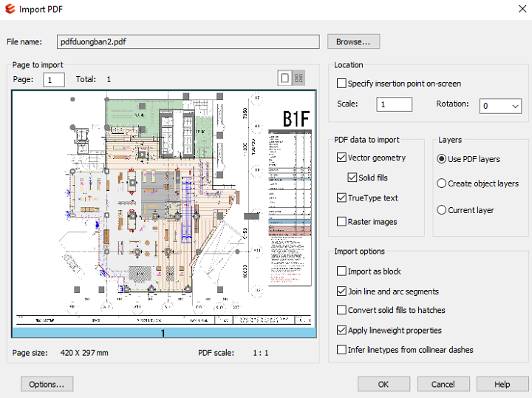Viewport: 532px width, 398px height.
Task: Click the Scale input field
Action: (x=394, y=104)
